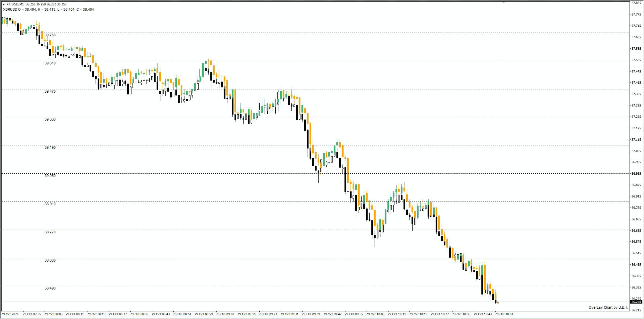Select the 38.770 overlay level label
The image size is (644, 319).
click(x=50, y=232)
